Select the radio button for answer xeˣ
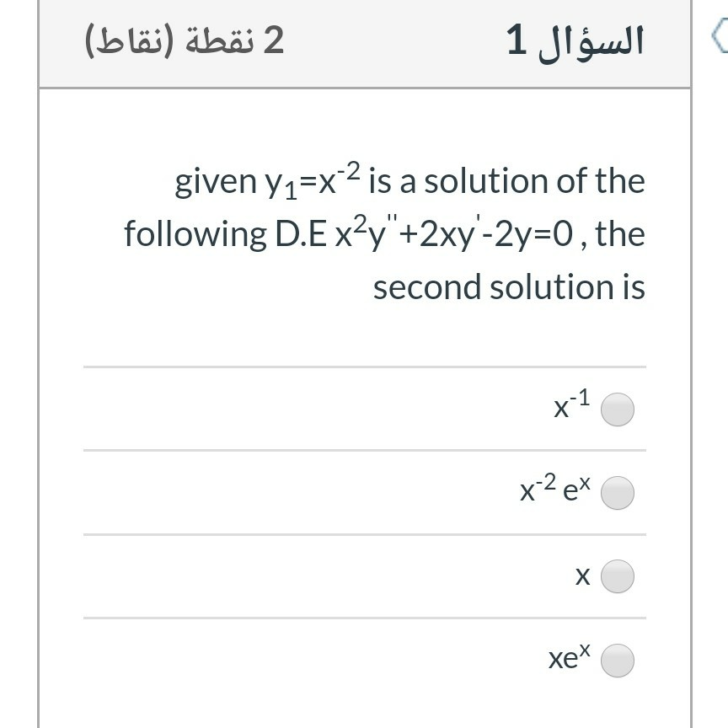This screenshot has height=728, width=728. click(618, 661)
